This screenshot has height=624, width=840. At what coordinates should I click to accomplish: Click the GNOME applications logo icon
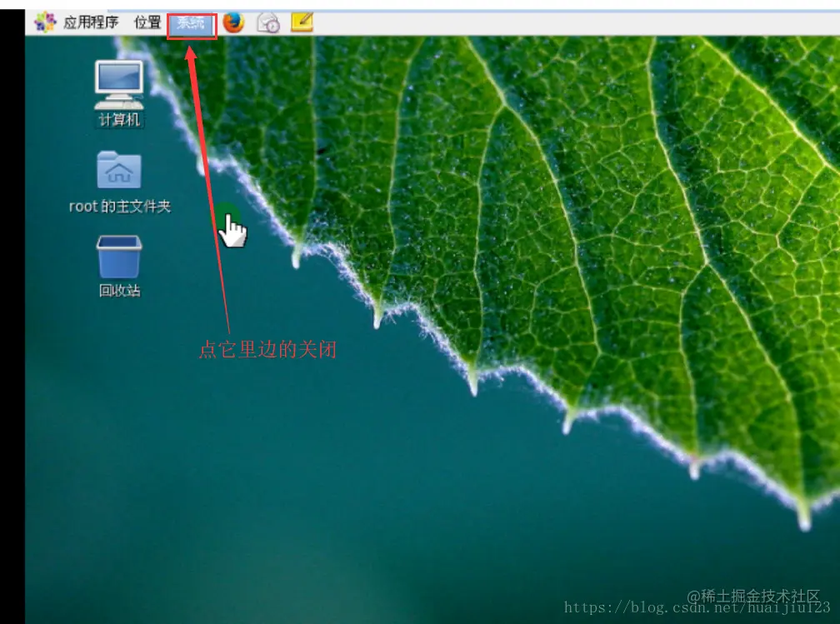pos(45,22)
